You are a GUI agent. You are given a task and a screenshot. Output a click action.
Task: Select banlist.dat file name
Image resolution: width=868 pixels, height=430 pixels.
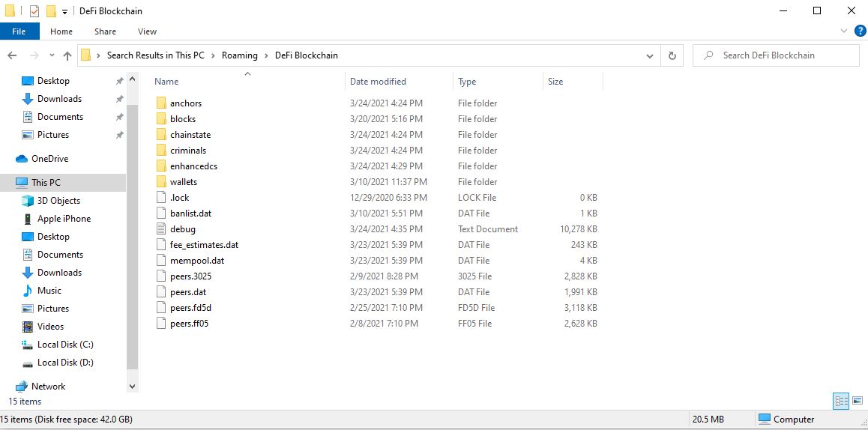coord(190,213)
